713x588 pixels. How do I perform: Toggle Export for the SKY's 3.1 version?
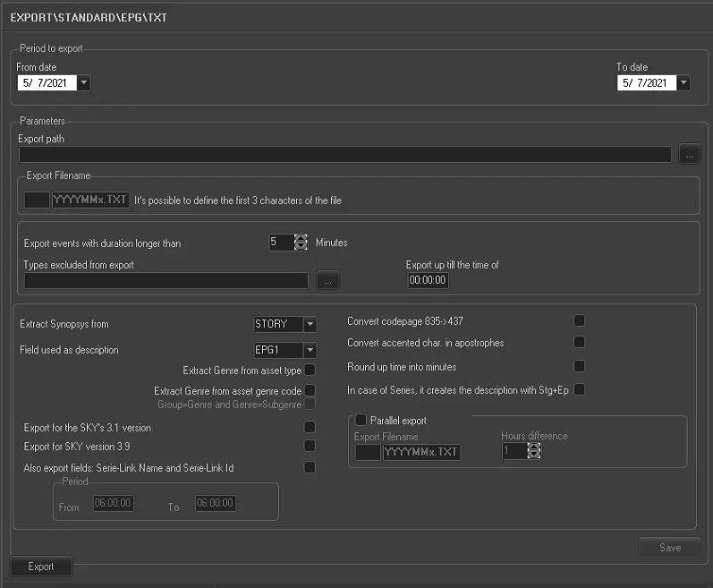310,428
